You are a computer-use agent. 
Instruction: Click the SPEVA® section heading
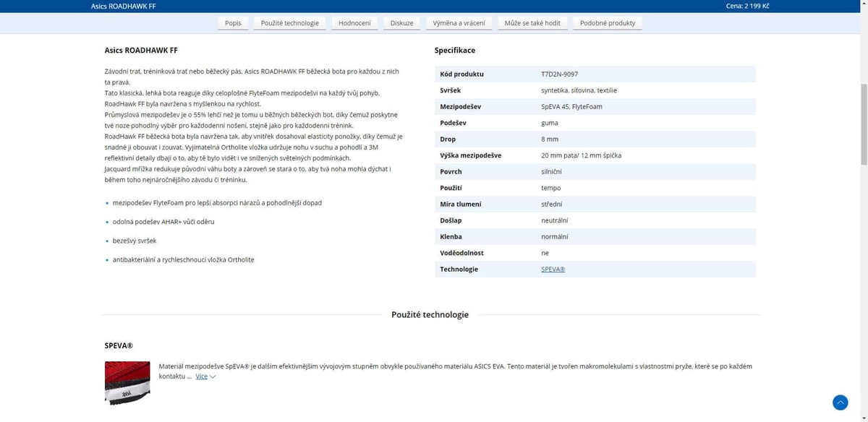click(x=119, y=346)
